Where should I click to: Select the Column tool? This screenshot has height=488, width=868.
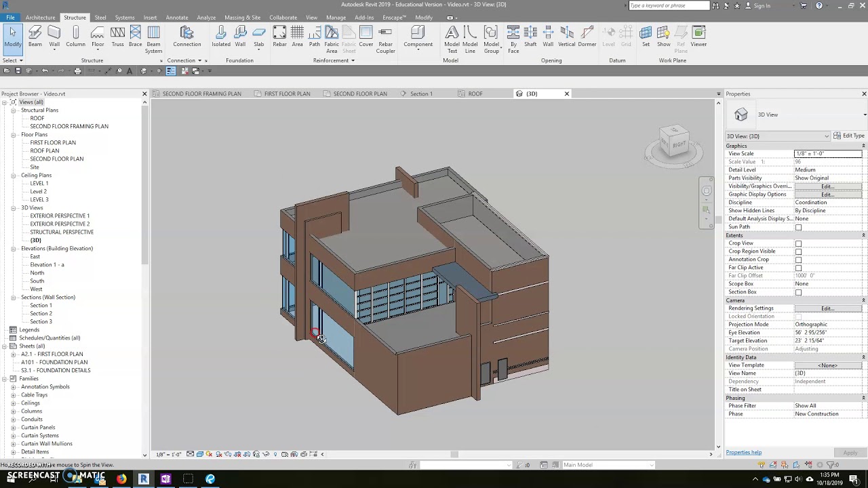coord(75,37)
